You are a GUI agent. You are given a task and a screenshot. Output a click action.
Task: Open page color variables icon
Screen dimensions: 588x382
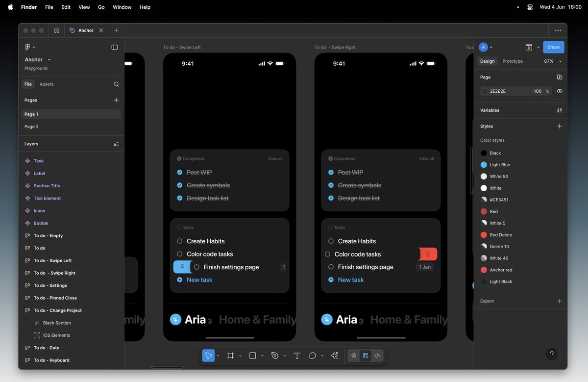560,77
